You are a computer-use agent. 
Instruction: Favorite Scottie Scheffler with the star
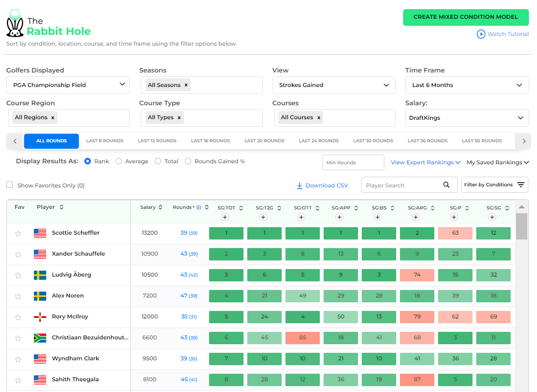tap(18, 234)
